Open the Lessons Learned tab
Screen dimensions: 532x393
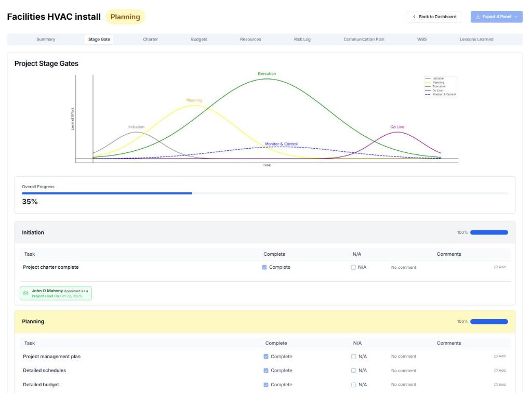click(476, 39)
